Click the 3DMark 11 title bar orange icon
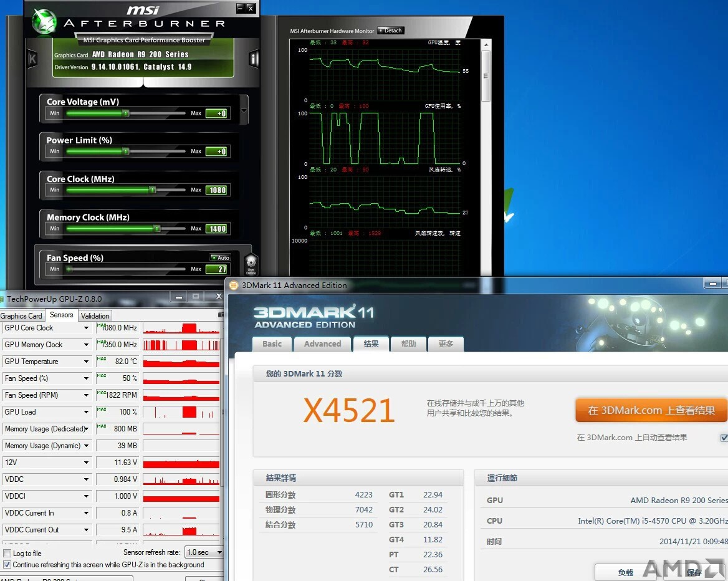Viewport: 728px width, 581px height. pos(234,285)
